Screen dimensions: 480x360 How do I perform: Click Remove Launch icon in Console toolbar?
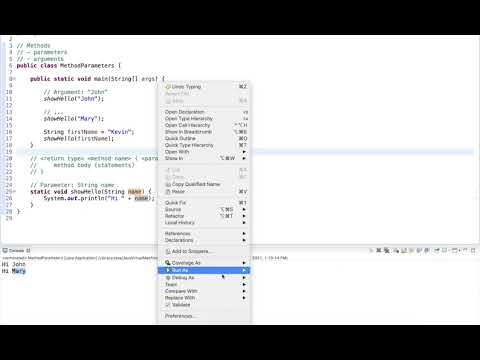pos(378,250)
